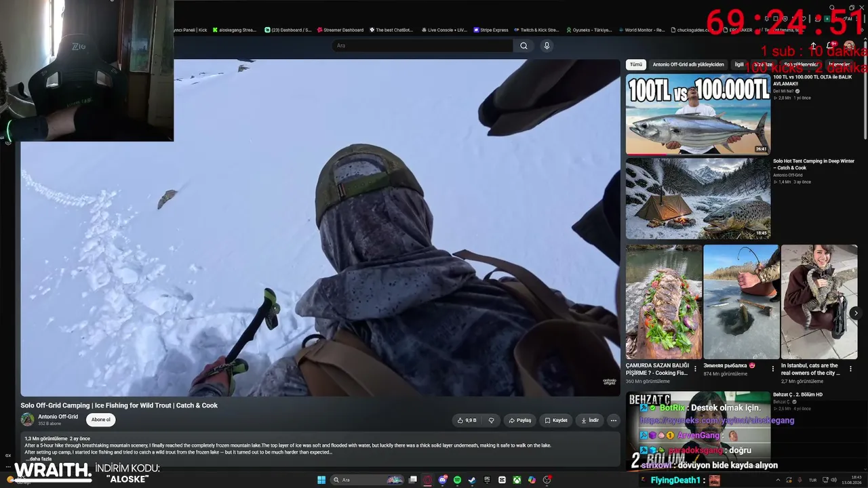The height and width of the screenshot is (488, 868).
Task: Open the Istanbul cats short thumbnail
Action: 819,302
